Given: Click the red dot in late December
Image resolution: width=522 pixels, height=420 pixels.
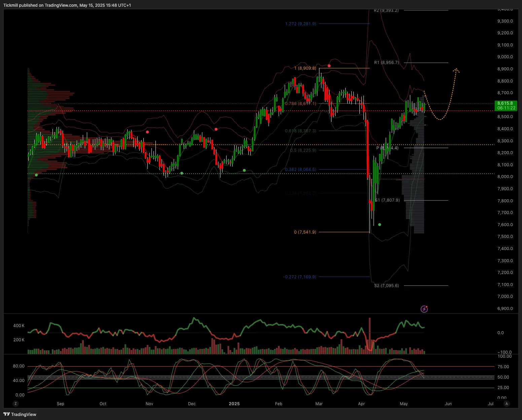Looking at the screenshot, I should click(x=216, y=129).
